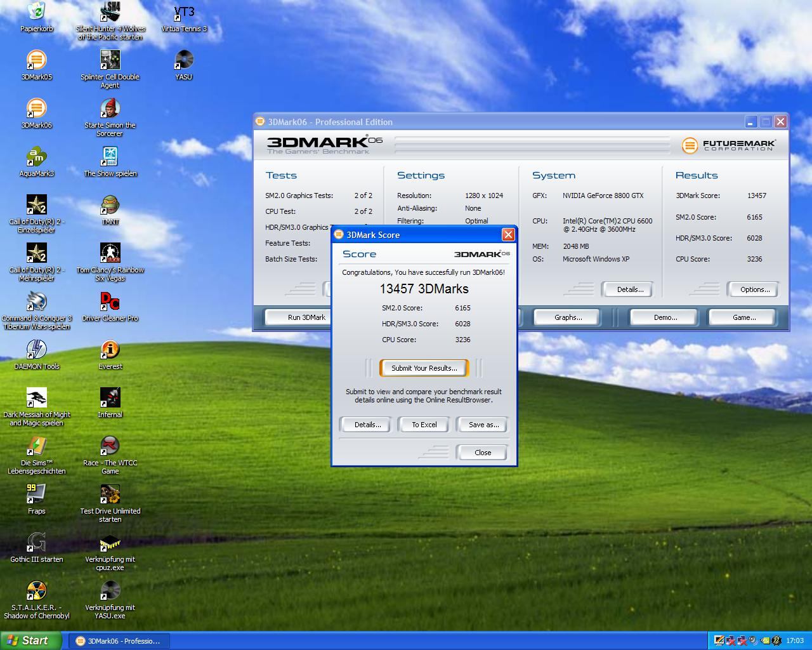Screen dimensions: 812x650
Task: Click the Close button in score dialog
Action: pyautogui.click(x=482, y=453)
